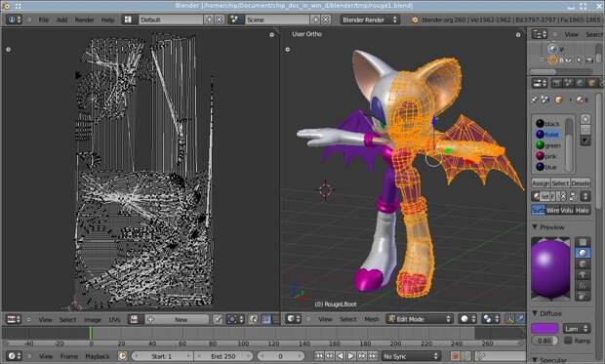The width and height of the screenshot is (605, 364).
Task: Click the purple diffuse color swatch
Action: point(544,329)
